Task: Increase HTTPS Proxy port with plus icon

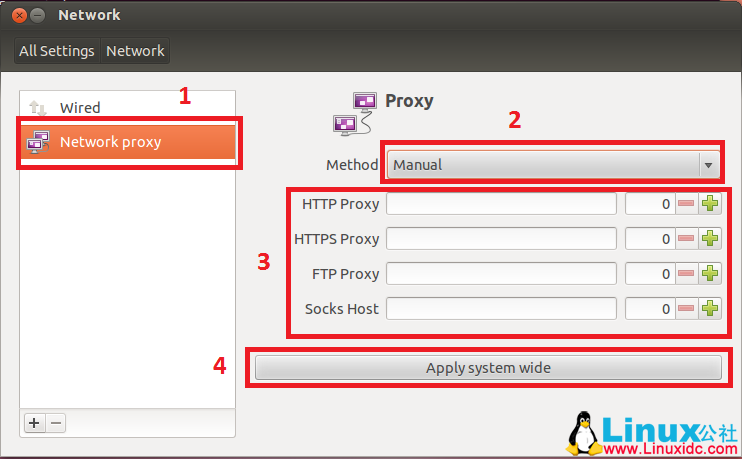Action: pos(710,238)
